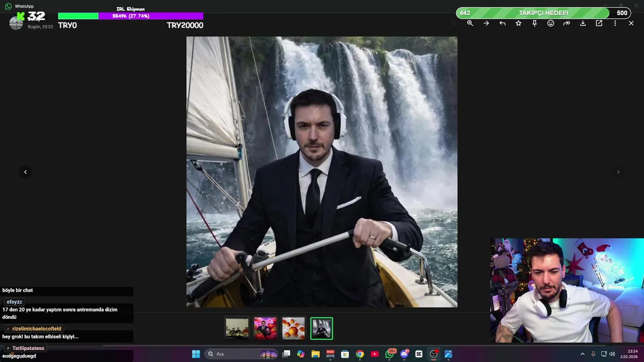Open CapCut from the taskbar
The width and height of the screenshot is (644, 362).
pyautogui.click(x=419, y=354)
